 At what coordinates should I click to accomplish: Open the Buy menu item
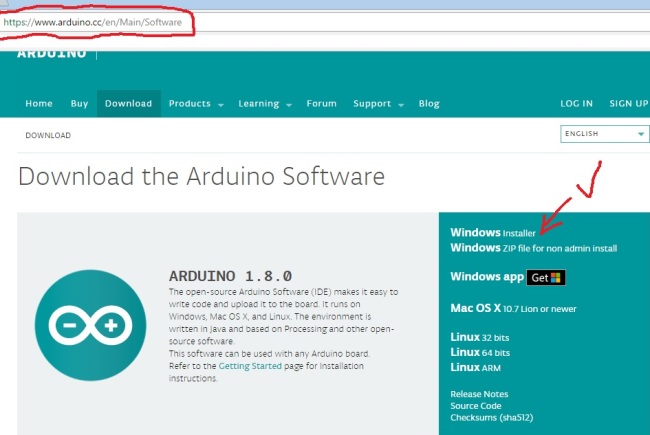click(x=79, y=104)
